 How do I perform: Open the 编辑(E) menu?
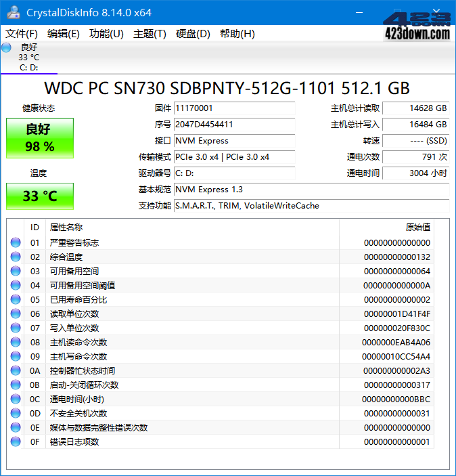pyautogui.click(x=63, y=34)
